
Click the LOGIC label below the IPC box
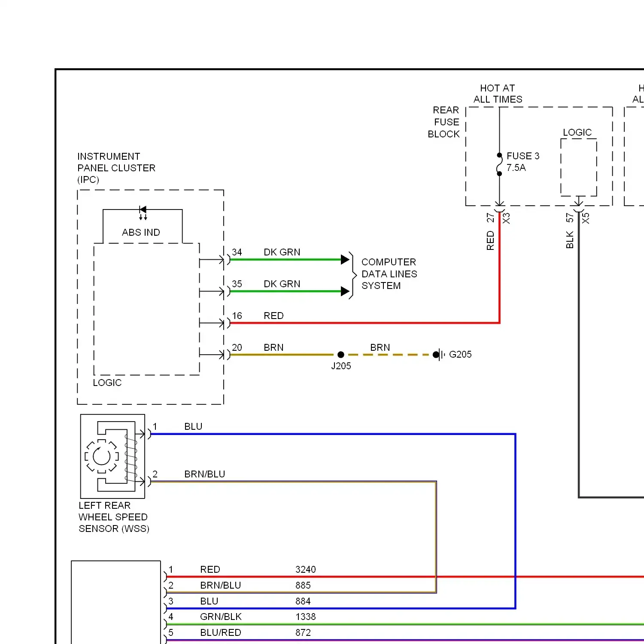coord(107,383)
